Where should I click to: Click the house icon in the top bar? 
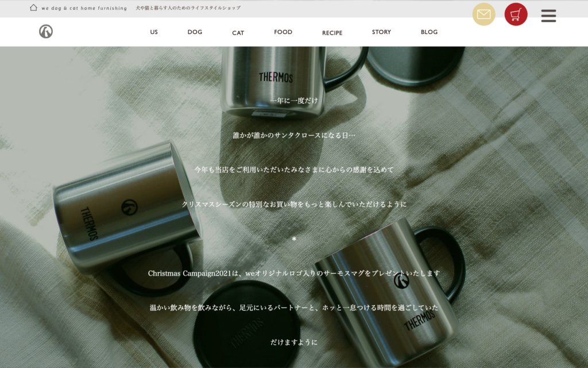pos(33,8)
